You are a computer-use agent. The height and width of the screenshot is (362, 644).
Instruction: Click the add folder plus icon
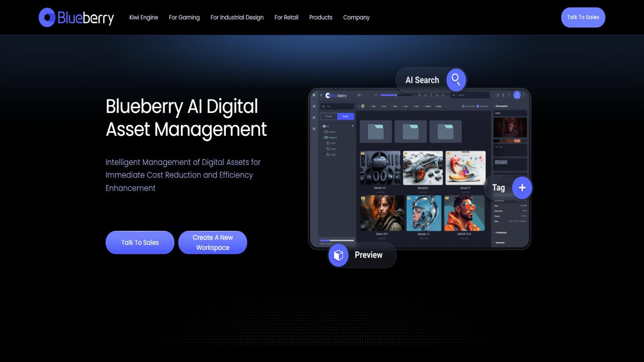coord(353,126)
